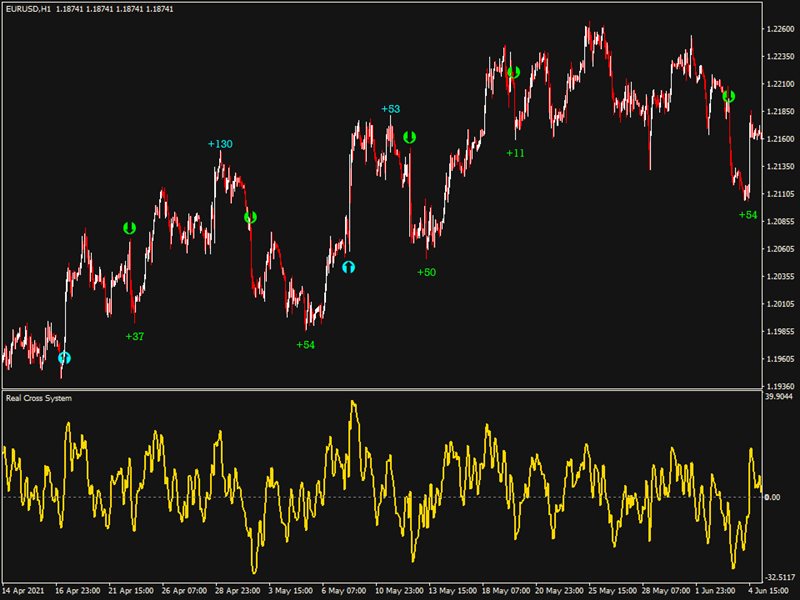Screen dimensions: 800x600
Task: Select the +11 profit label
Action: point(515,153)
